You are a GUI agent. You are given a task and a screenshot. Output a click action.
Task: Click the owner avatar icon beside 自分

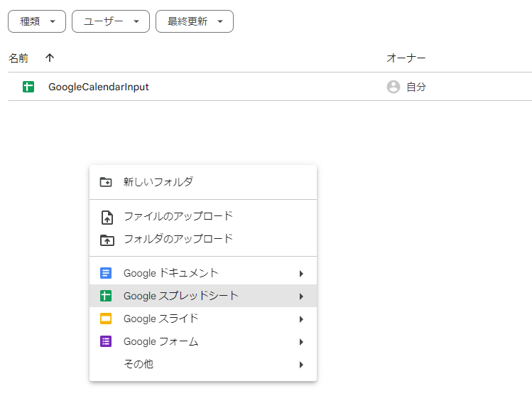coord(393,87)
